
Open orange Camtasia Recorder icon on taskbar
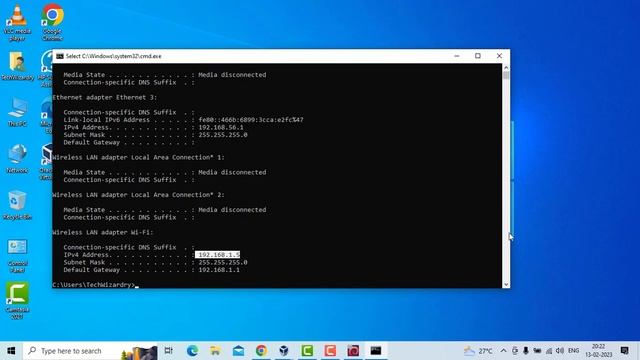(330, 351)
